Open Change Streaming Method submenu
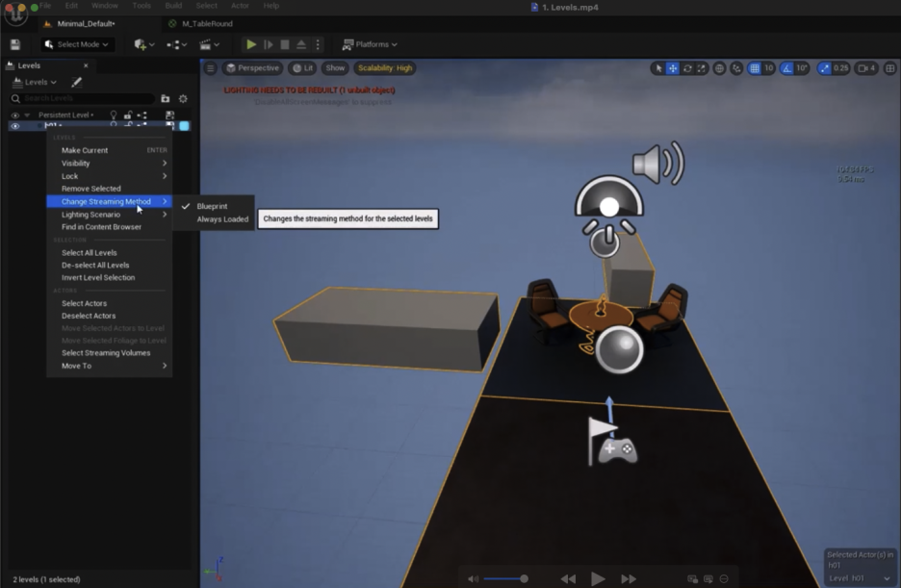This screenshot has height=588, width=901. (109, 201)
